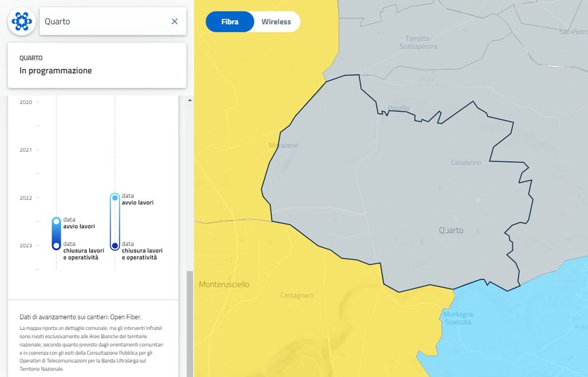Click the Castagnaro label on map
The height and width of the screenshot is (377, 588).
coord(297,295)
